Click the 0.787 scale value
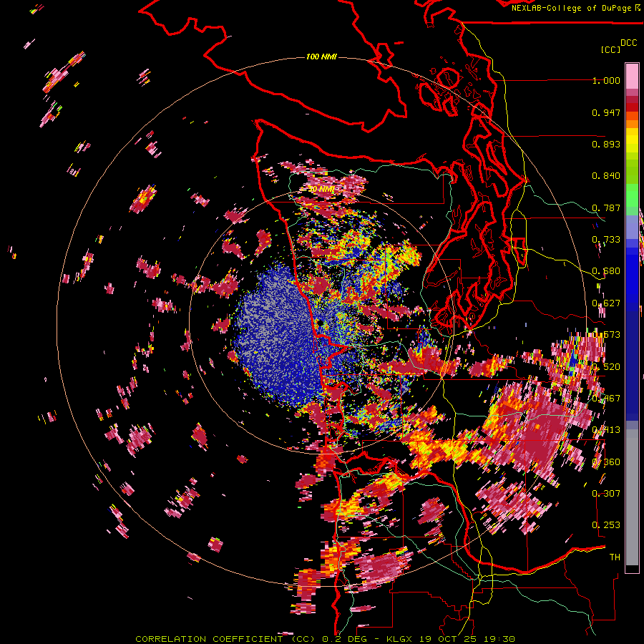 606,208
